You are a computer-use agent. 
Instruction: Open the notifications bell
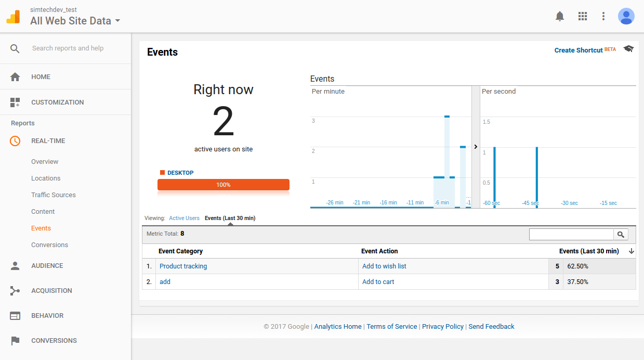coord(560,16)
